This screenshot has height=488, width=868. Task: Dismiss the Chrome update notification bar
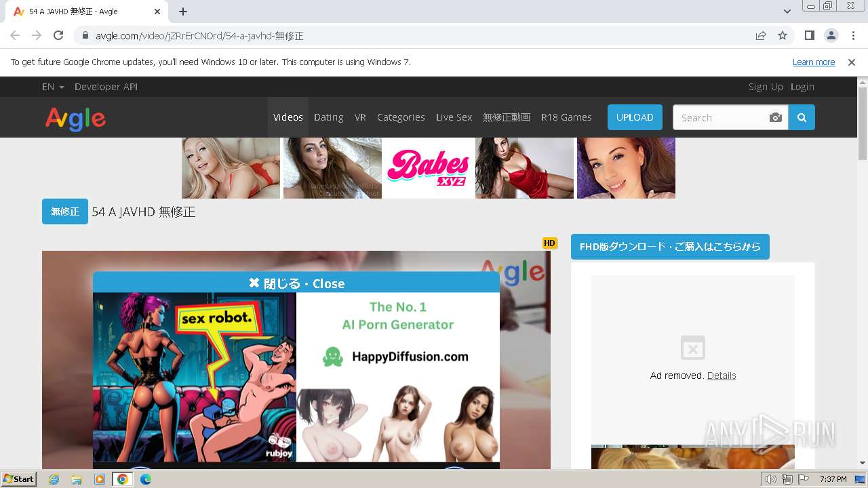[x=852, y=62]
